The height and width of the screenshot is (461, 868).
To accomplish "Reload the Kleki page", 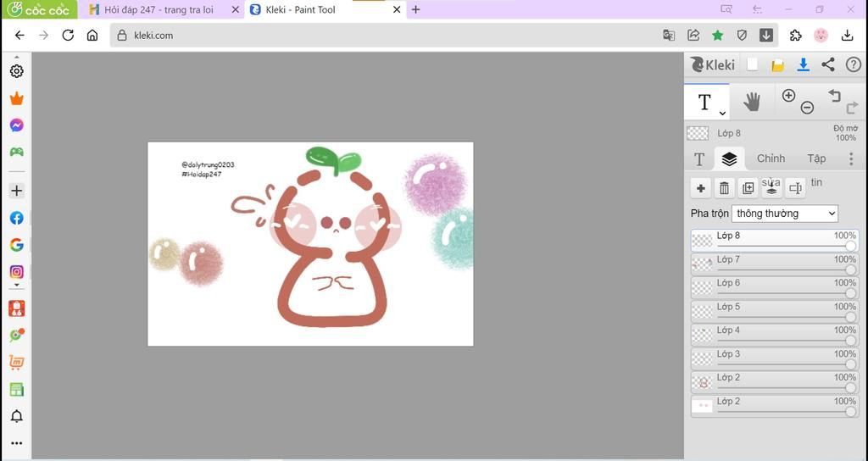I will point(68,36).
